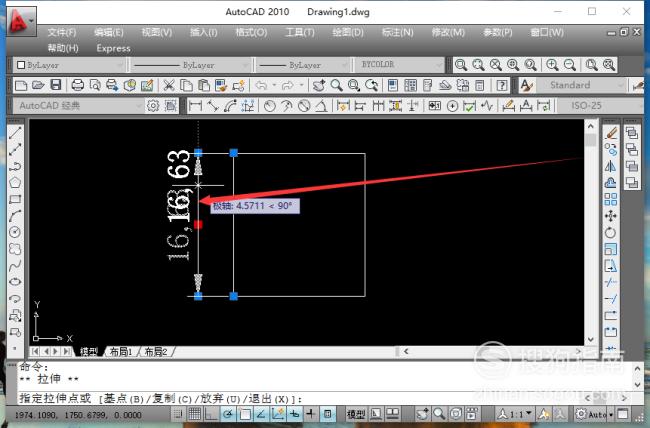Screen dimensions: 650x428
Task: Click the Plot printer icon
Action: coord(78,85)
